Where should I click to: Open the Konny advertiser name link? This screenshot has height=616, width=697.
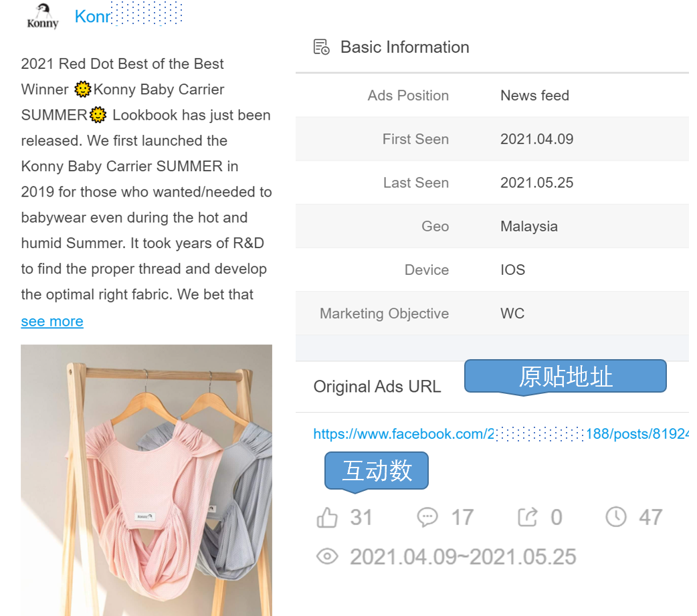92,17
